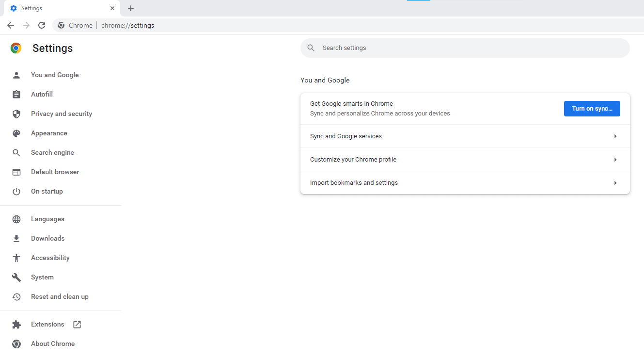Open a new tab with plus icon
644x360 pixels.
(131, 8)
